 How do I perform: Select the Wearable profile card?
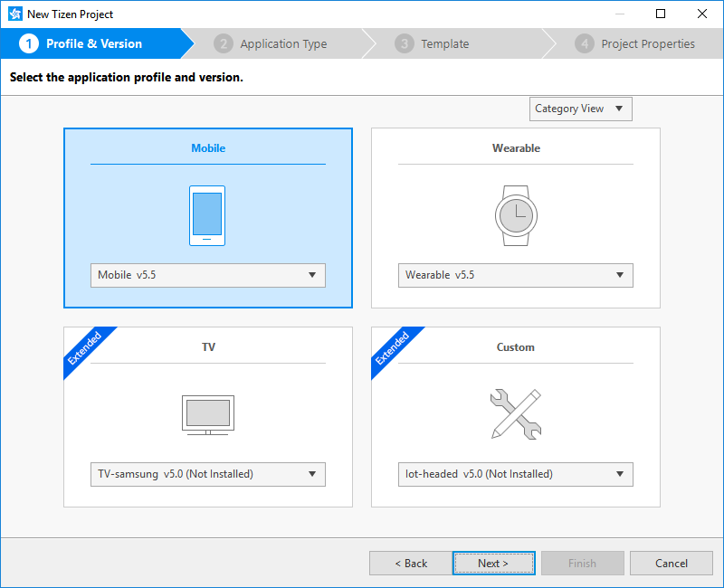tap(515, 149)
